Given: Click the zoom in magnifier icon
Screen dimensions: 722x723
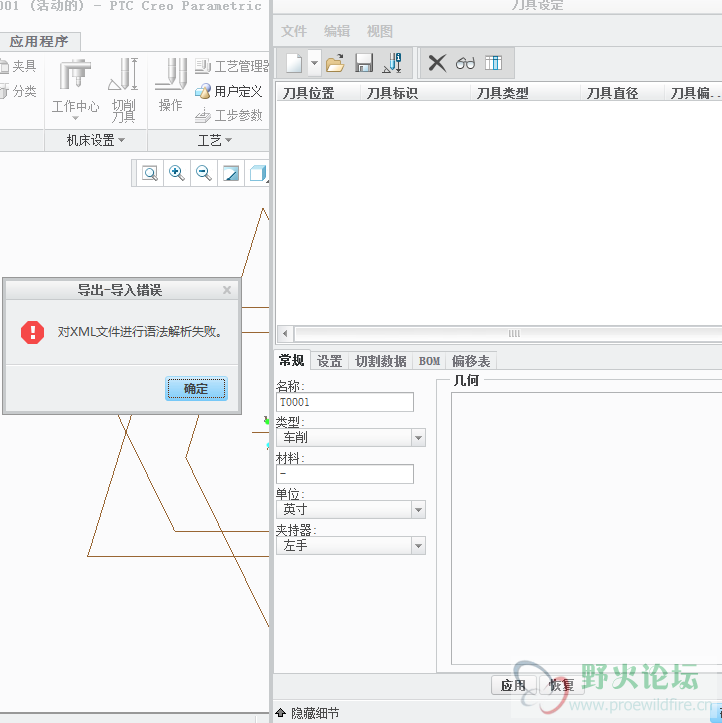Looking at the screenshot, I should (177, 173).
